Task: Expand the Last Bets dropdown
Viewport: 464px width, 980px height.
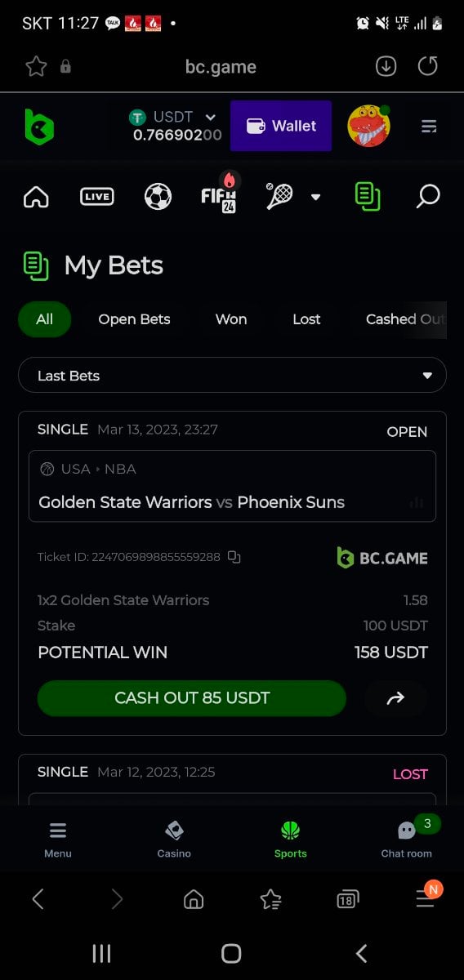Action: pos(232,376)
